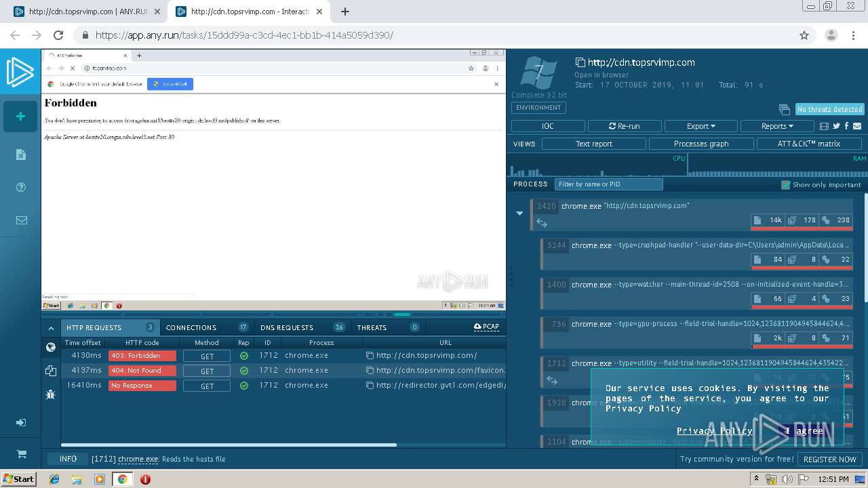The width and height of the screenshot is (868, 488).
Task: Open the shopping cart pricing icon
Action: (21, 454)
